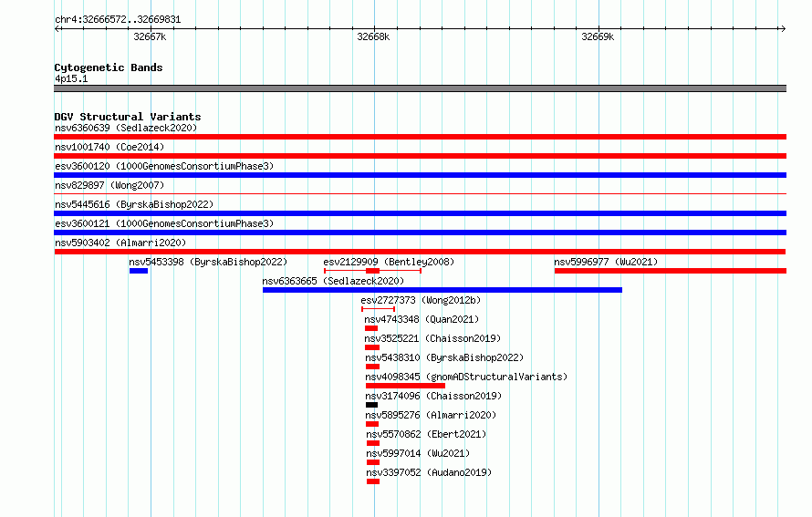The height and width of the screenshot is (517, 812).
Task: Open nsv4743348 (Quan2021) label
Action: pos(422,319)
